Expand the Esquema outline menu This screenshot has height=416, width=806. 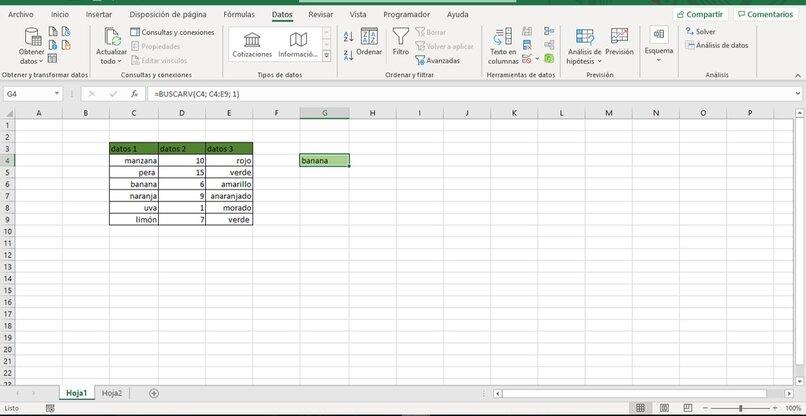pyautogui.click(x=658, y=44)
